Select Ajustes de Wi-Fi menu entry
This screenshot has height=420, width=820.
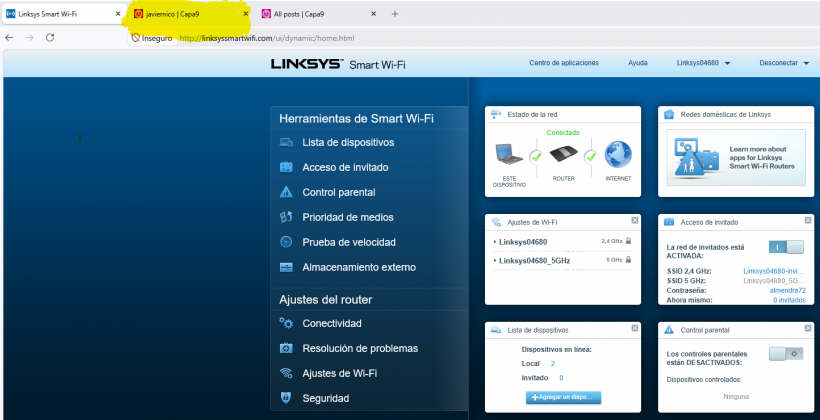[x=339, y=373]
